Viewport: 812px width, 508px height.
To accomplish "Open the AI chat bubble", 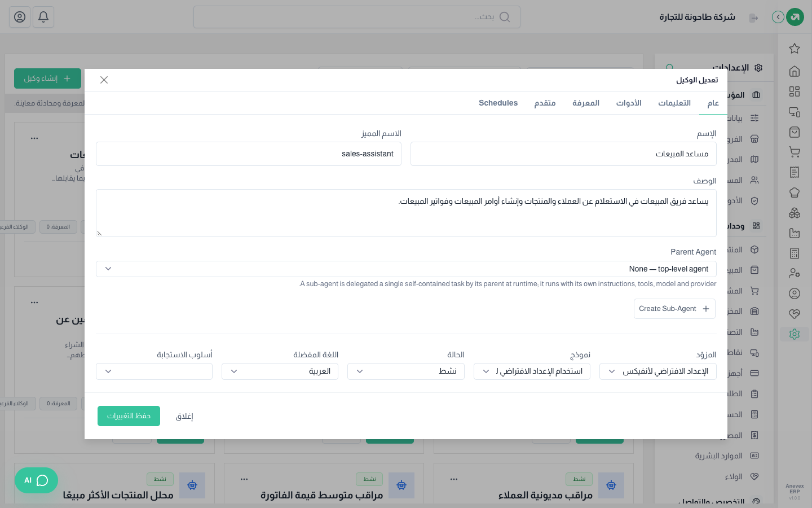I will pyautogui.click(x=36, y=480).
